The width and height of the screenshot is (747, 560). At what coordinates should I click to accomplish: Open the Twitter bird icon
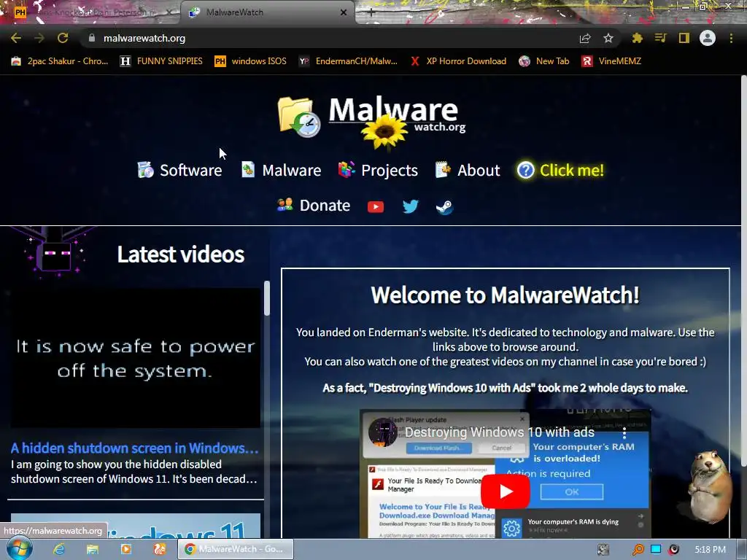point(410,206)
